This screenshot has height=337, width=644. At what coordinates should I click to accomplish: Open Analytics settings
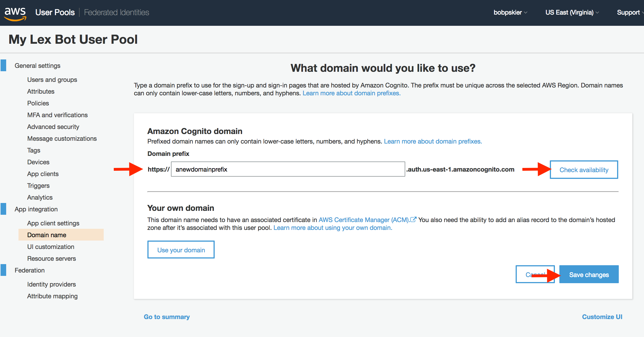[x=40, y=197]
